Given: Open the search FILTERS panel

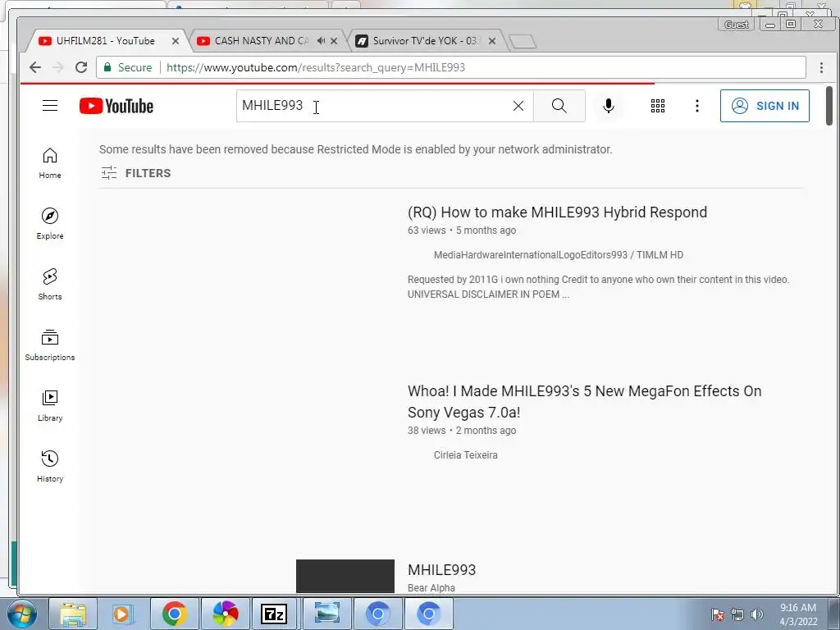Looking at the screenshot, I should click(136, 173).
